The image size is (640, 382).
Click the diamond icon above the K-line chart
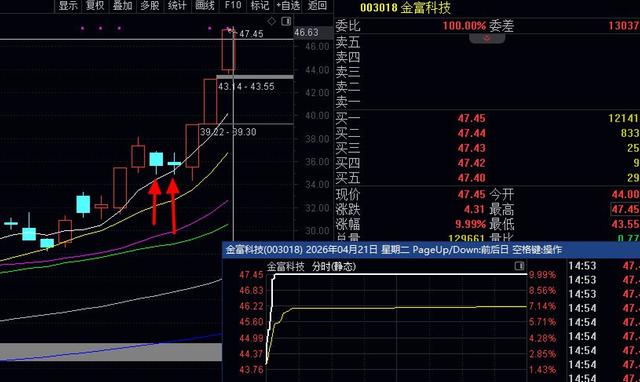271,21
